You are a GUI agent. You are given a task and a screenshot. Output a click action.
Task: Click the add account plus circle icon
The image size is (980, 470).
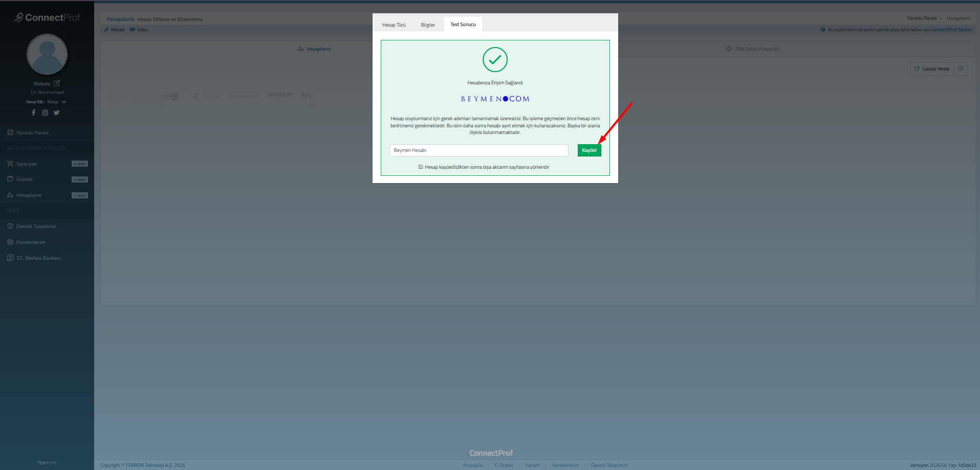(x=133, y=96)
